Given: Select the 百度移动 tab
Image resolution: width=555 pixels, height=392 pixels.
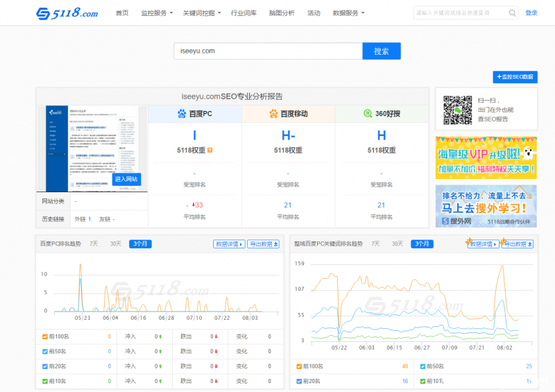Looking at the screenshot, I should pos(288,114).
